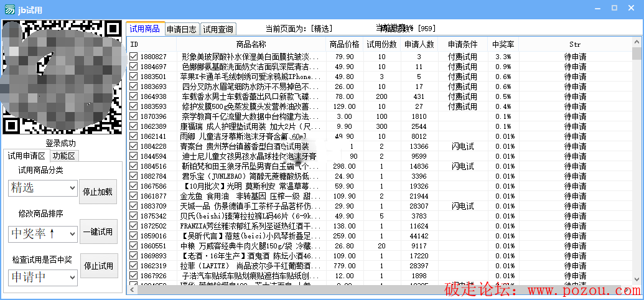Select the row 车载香水男士车载香薰
Screen dimensions: 644x300
[x=380, y=96]
